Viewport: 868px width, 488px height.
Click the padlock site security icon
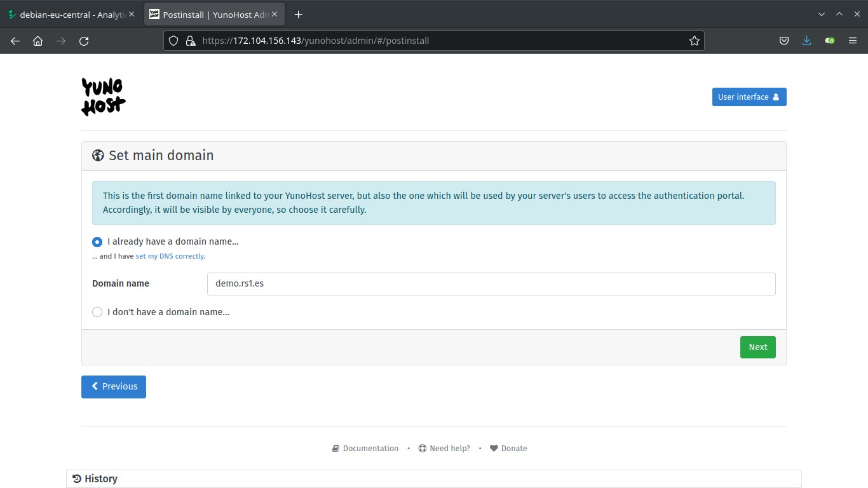click(x=189, y=41)
